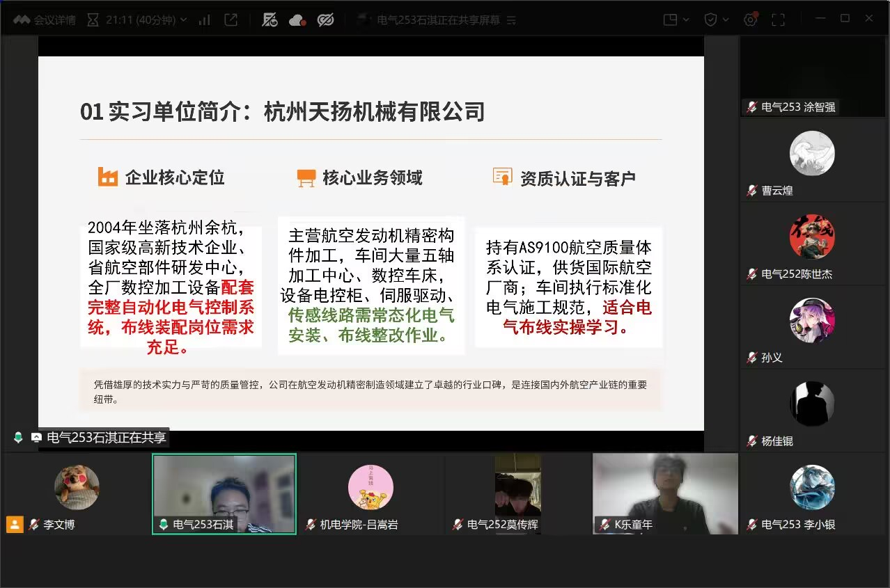Click the window layout icon
The image size is (890, 588).
(x=670, y=20)
